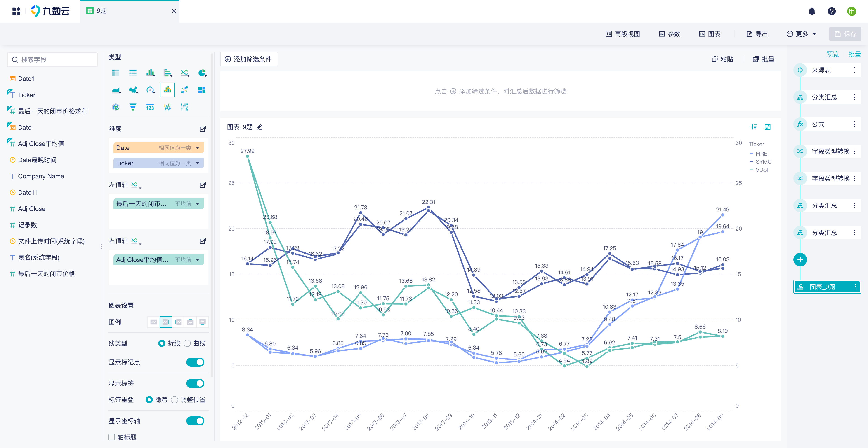Open aggregation dropdown for 最后一天的闭市 field

(x=198, y=204)
